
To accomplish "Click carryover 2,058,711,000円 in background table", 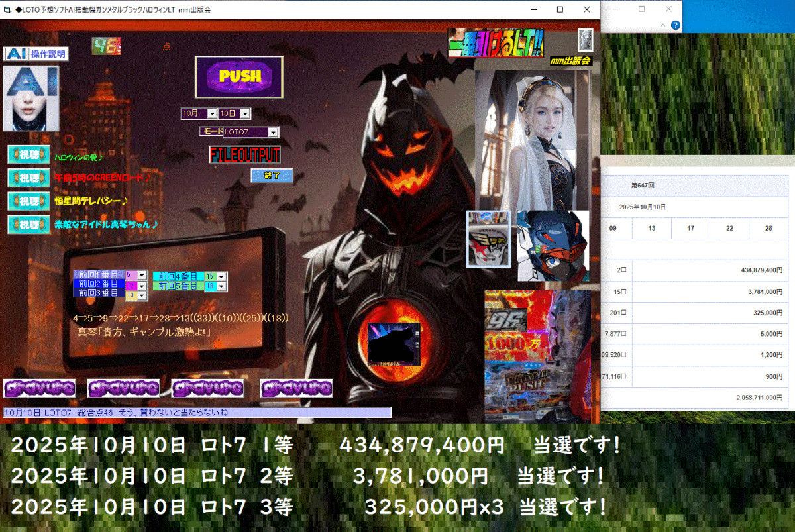I will 760,398.
